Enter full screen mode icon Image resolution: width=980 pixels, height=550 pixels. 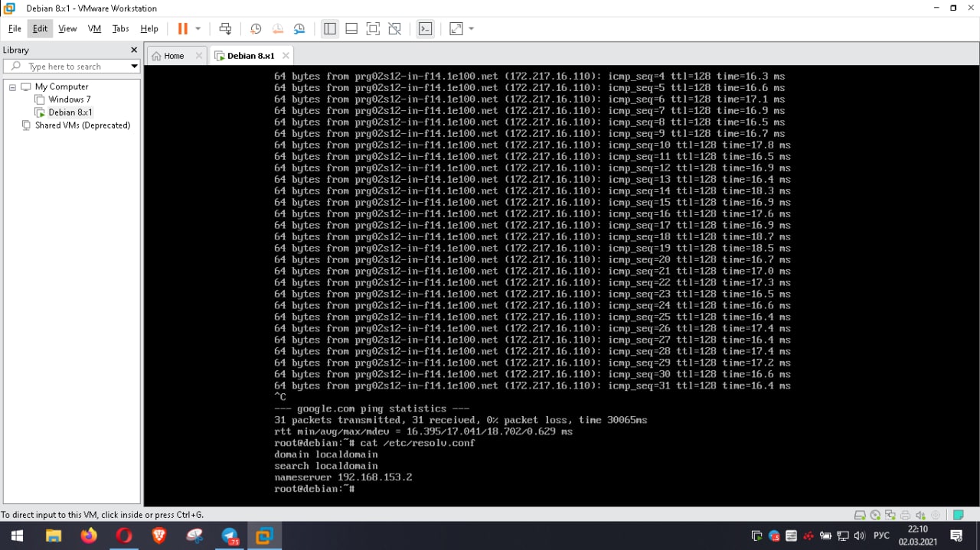tap(373, 28)
